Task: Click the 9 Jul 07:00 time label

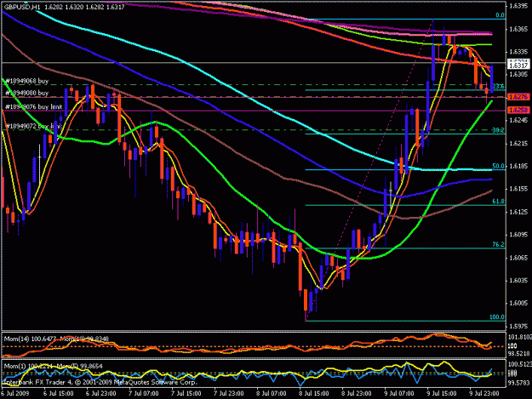Action: click(x=399, y=394)
